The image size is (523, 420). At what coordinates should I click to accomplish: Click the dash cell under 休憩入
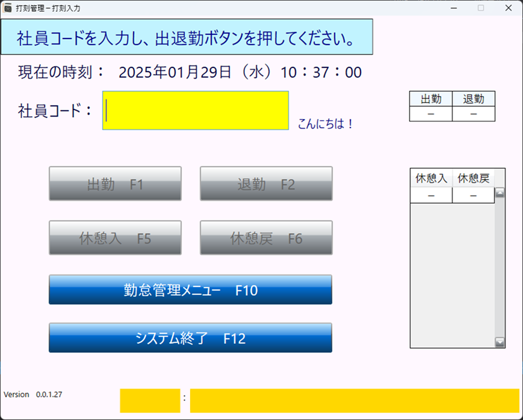click(432, 195)
